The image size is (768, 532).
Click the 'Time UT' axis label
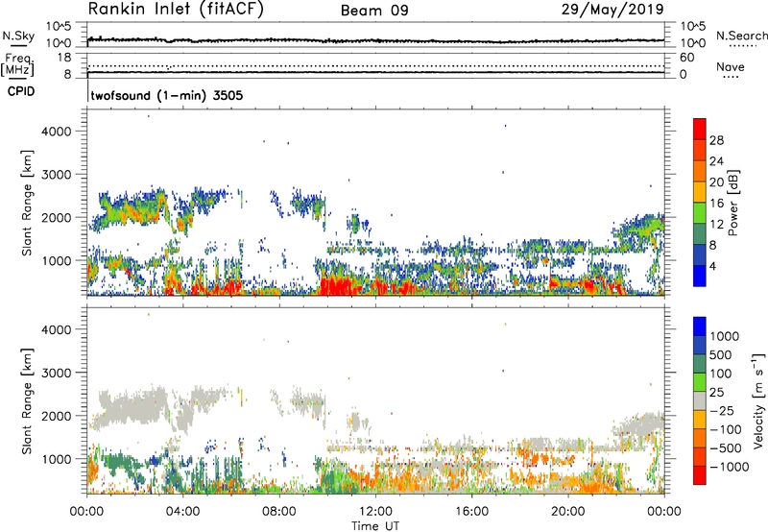coord(375,526)
